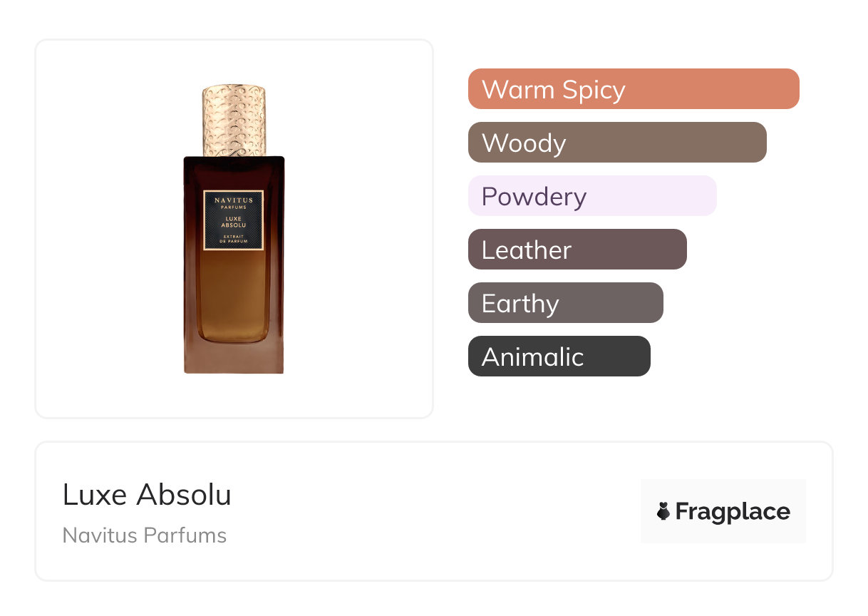The width and height of the screenshot is (868, 616).
Task: Click the base of the perfume bottle
Action: pyautogui.click(x=234, y=359)
